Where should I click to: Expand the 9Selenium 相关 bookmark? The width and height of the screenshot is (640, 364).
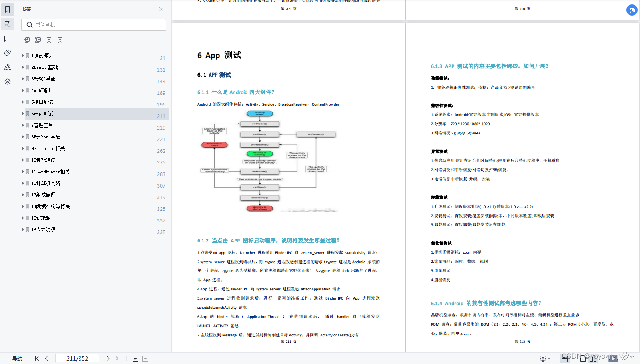click(x=23, y=148)
